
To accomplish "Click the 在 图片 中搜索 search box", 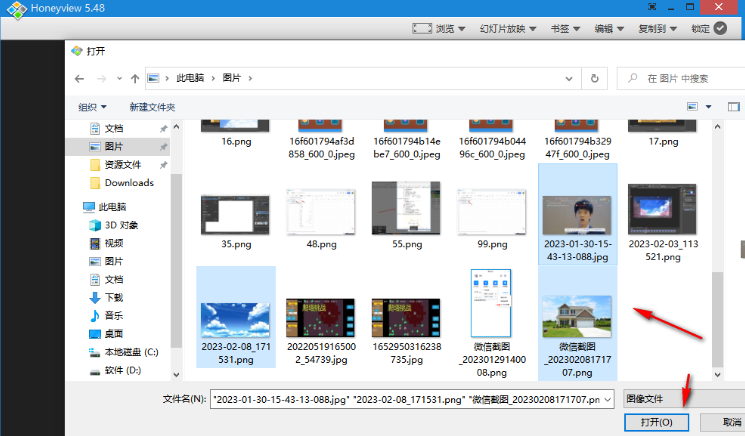I will pyautogui.click(x=685, y=77).
